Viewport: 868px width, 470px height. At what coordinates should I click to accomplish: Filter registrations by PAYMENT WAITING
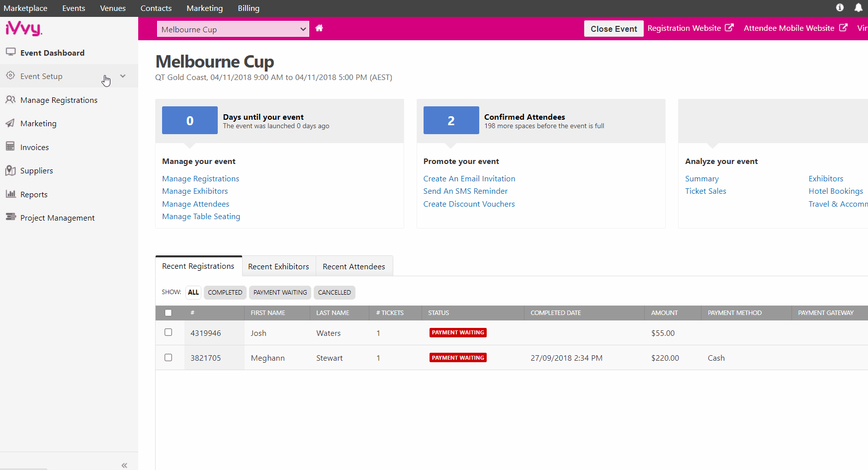[280, 292]
